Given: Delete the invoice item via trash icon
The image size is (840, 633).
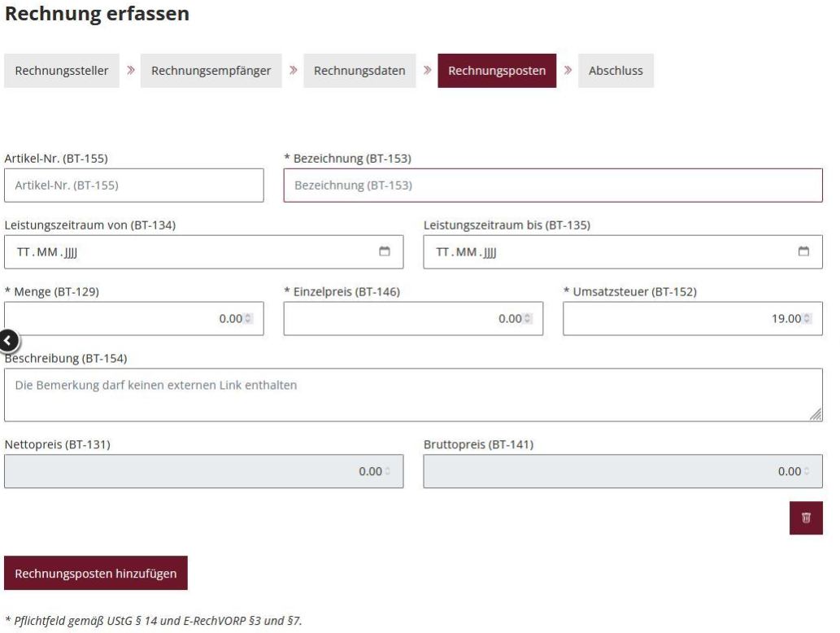Looking at the screenshot, I should (x=806, y=518).
